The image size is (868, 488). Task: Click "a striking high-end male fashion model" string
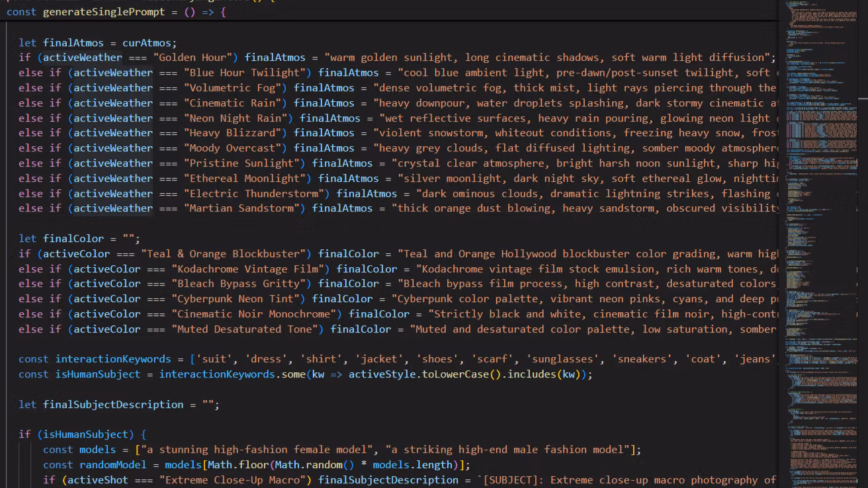click(x=509, y=450)
